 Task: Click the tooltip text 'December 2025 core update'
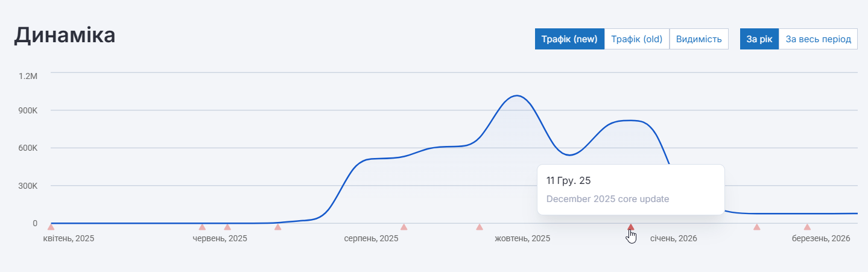click(607, 199)
